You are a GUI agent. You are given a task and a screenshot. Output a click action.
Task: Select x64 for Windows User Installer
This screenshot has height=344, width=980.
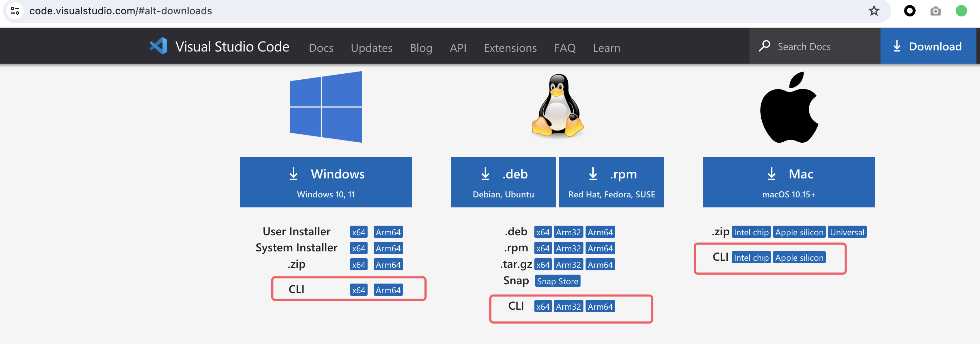coord(358,231)
